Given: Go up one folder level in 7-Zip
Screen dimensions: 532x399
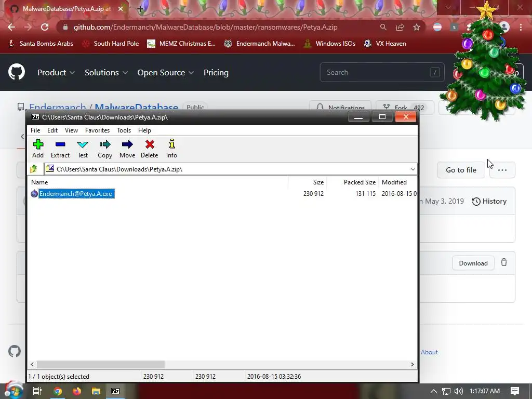Looking at the screenshot, I should point(34,169).
